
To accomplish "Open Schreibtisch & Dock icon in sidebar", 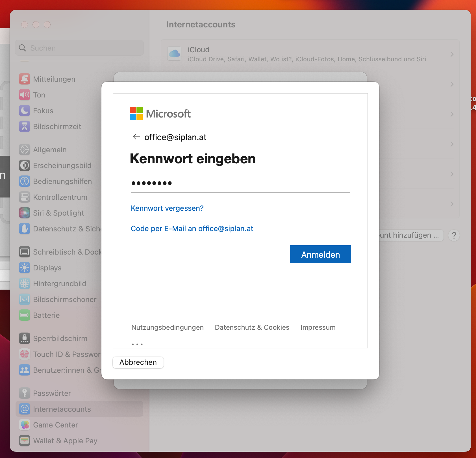I will pos(25,252).
